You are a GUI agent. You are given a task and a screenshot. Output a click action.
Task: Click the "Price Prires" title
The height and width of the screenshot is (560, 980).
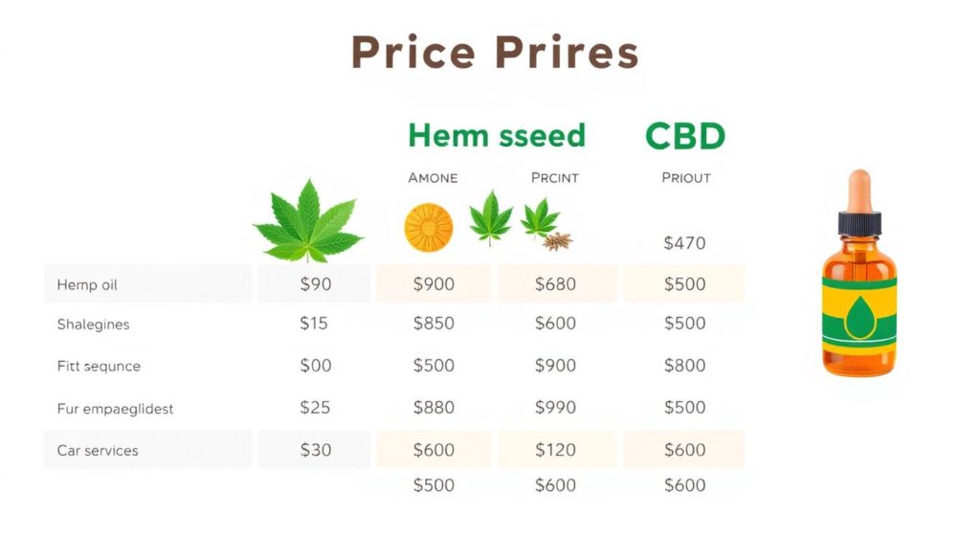(x=495, y=52)
